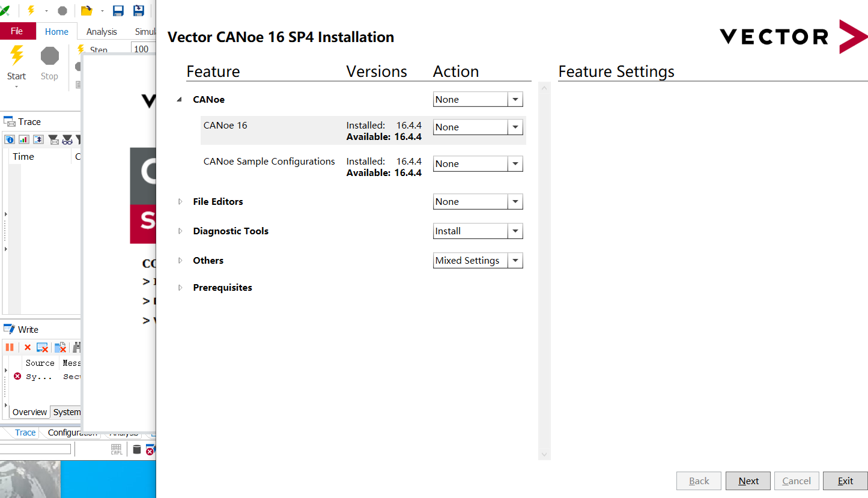Click the Trace toolbar bar-chart statistics icon
The height and width of the screenshot is (498, 868).
point(24,139)
